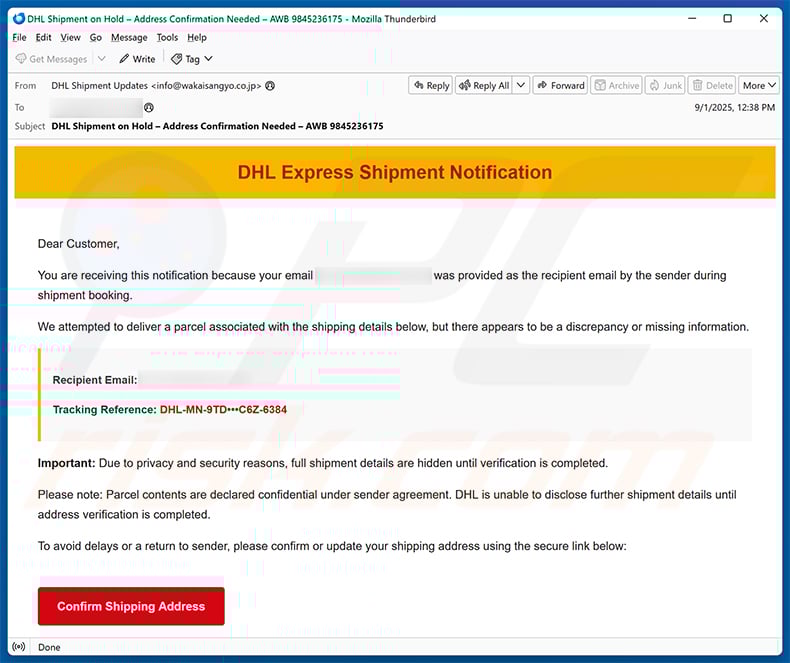Click the date 9/1/2025, 12:38 PM
790x663 pixels.
(x=735, y=107)
